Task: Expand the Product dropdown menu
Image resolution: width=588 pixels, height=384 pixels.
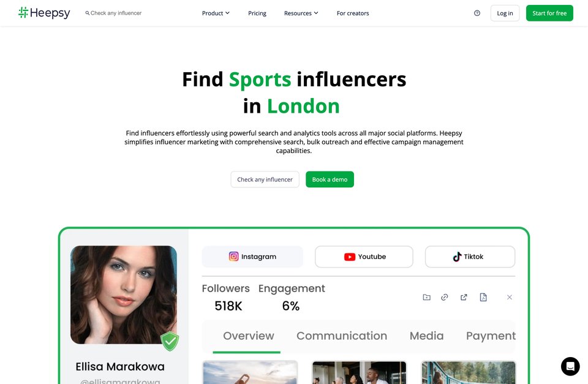Action: click(216, 13)
